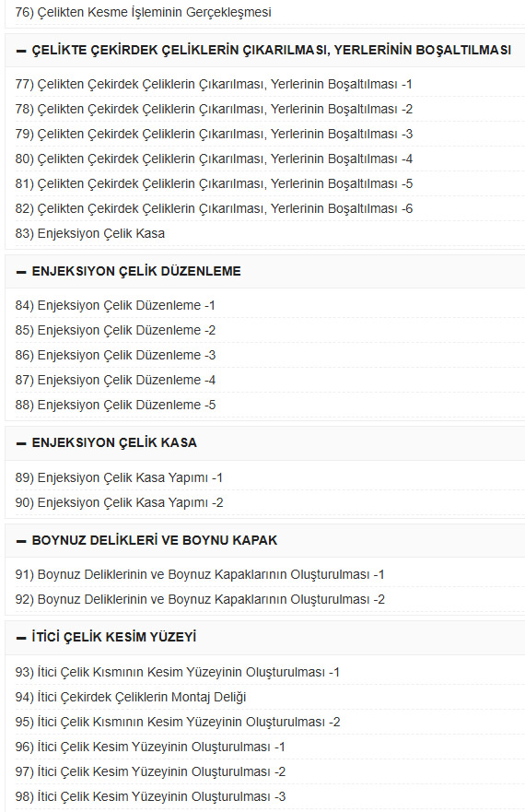This screenshot has width=525, height=812.
Task: Open lesson 94 İtici Çekirdek Çeliklerin Montaj Deliği
Action: point(131,697)
